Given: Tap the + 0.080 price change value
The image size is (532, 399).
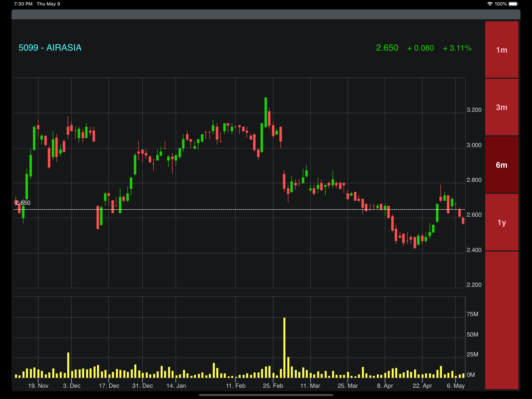Looking at the screenshot, I should coord(420,48).
